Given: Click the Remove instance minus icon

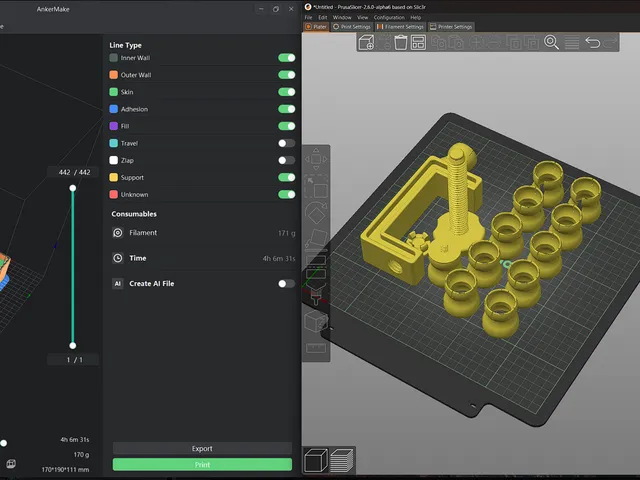Looking at the screenshot, I should [x=493, y=42].
